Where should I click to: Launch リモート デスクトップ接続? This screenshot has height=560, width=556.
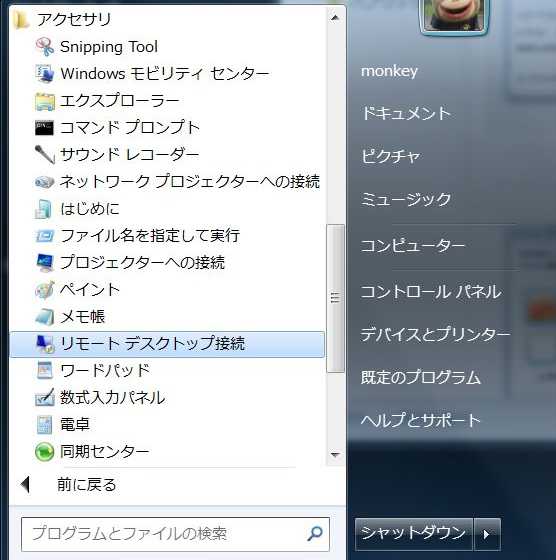[x=167, y=344]
